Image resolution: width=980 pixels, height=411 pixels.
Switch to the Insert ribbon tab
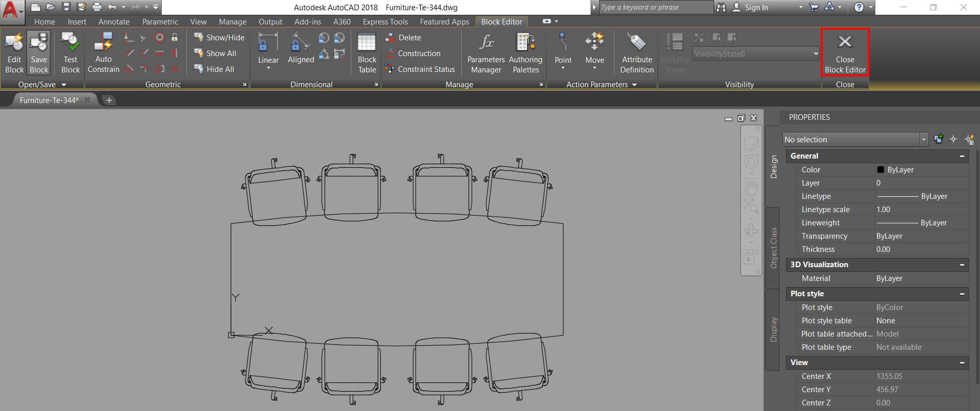pyautogui.click(x=77, y=22)
